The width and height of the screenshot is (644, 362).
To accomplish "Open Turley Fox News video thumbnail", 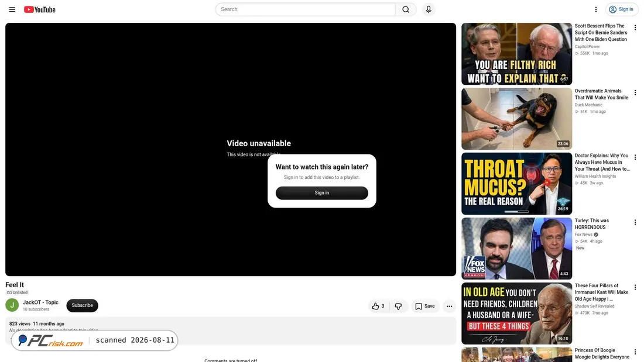I will tap(517, 249).
